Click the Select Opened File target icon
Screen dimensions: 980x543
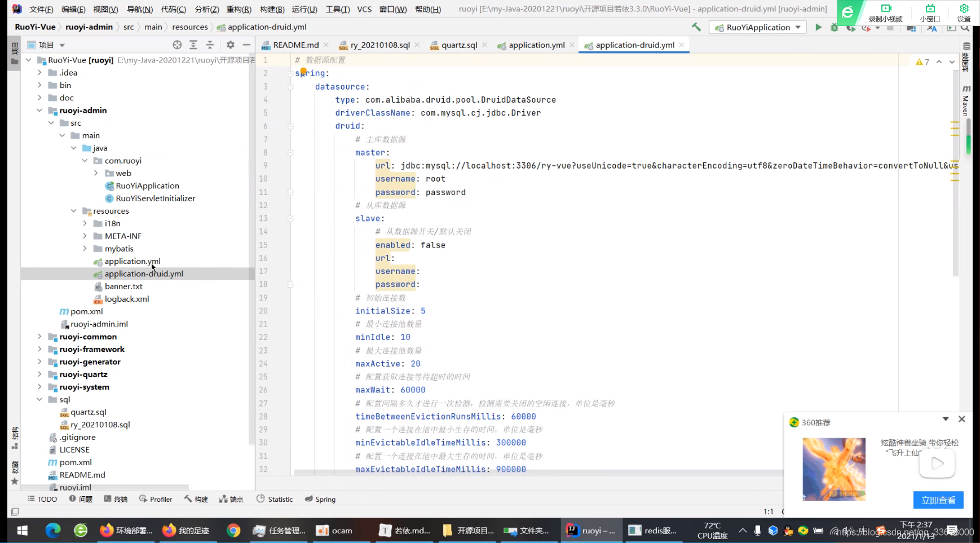[x=177, y=45]
